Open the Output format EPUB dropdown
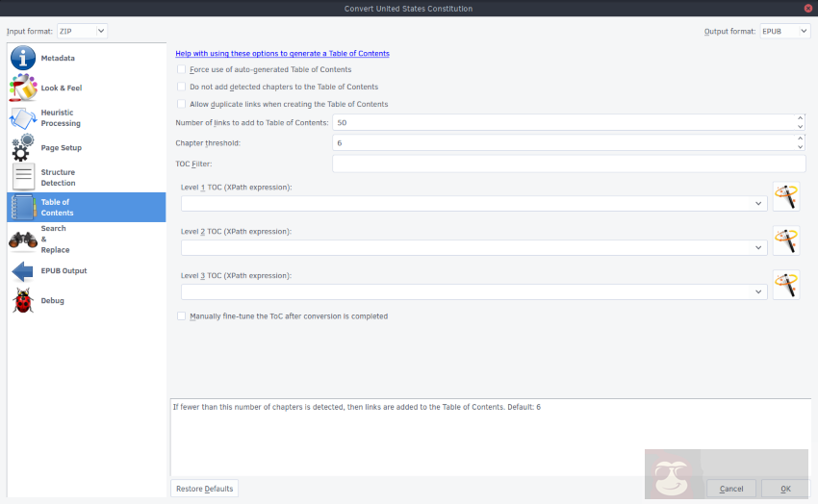The image size is (818, 504). coord(785,31)
